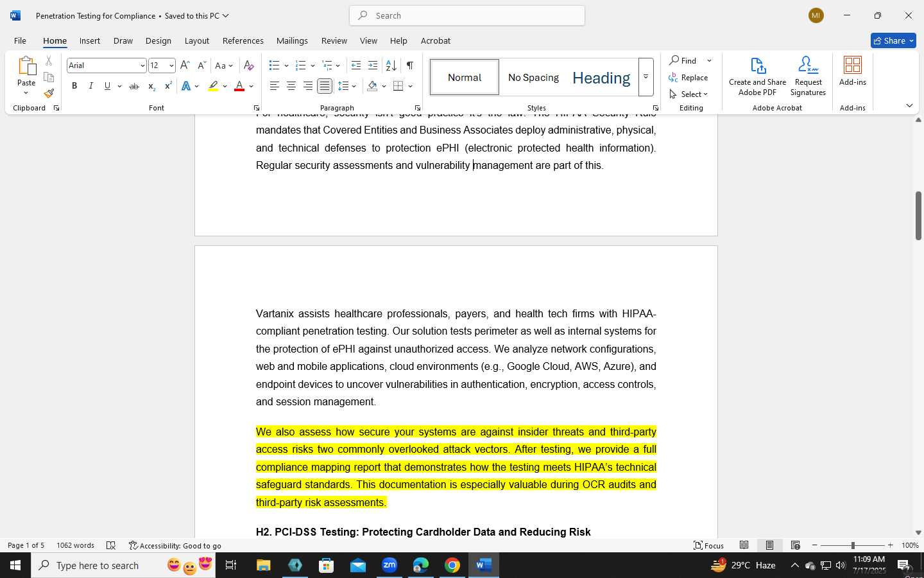Switch to Read Mode view
The height and width of the screenshot is (578, 924).
(744, 545)
